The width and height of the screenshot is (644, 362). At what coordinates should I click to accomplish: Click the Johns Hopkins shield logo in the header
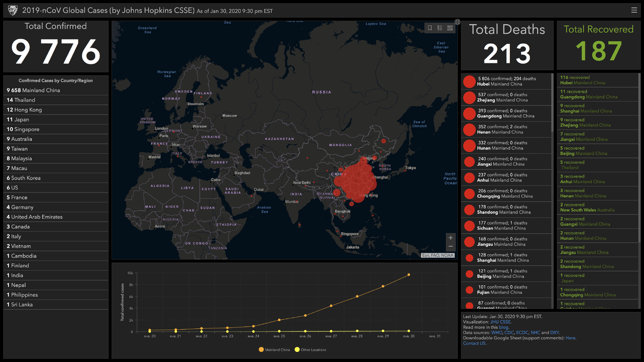coord(12,10)
